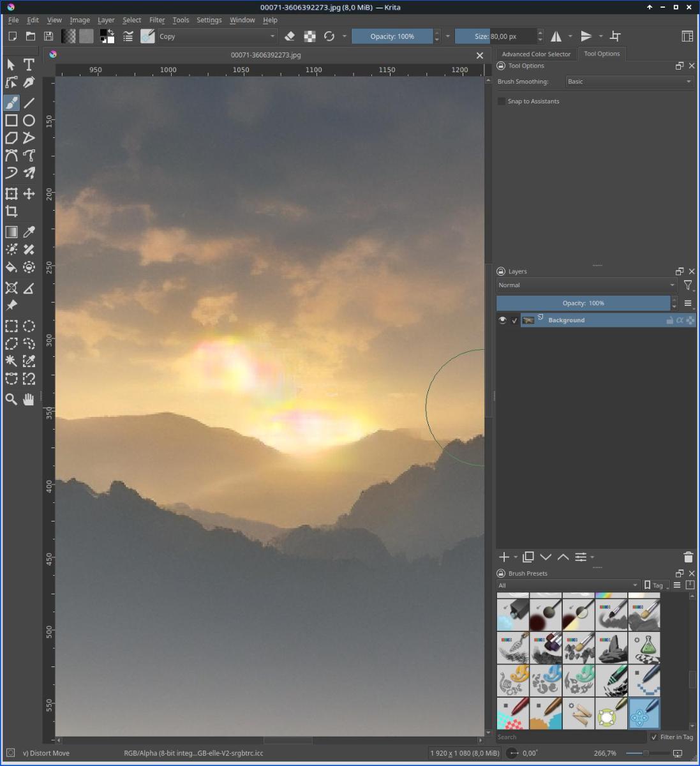Select the Move tool
This screenshot has height=766, width=700.
pos(29,194)
